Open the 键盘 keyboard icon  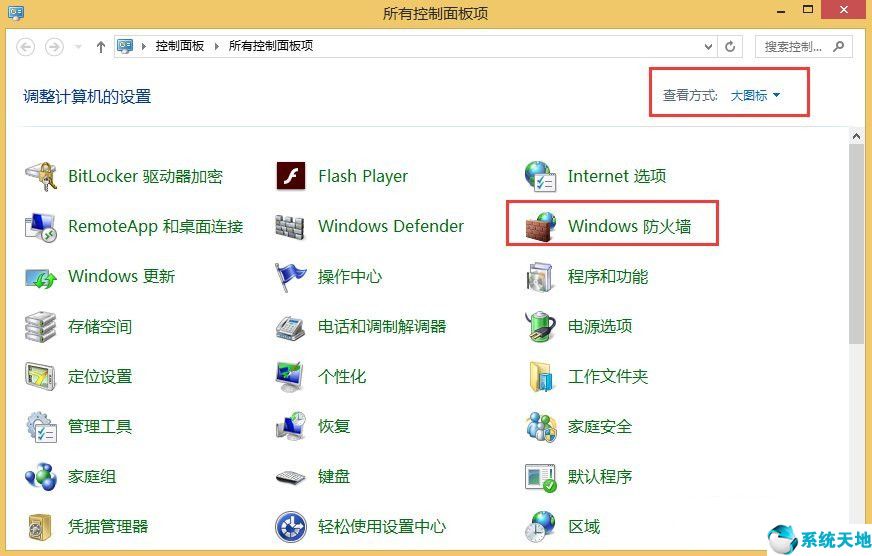tap(290, 477)
